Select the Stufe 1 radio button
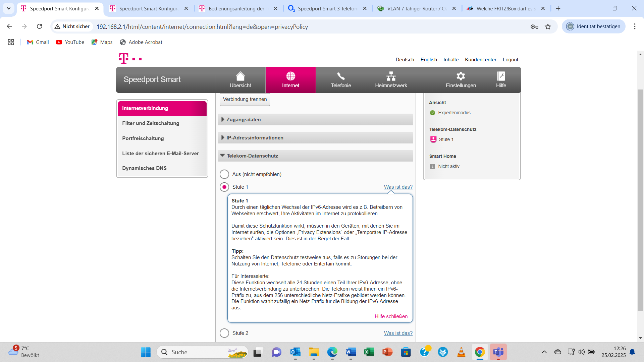The height and width of the screenshot is (362, 644). tap(224, 187)
